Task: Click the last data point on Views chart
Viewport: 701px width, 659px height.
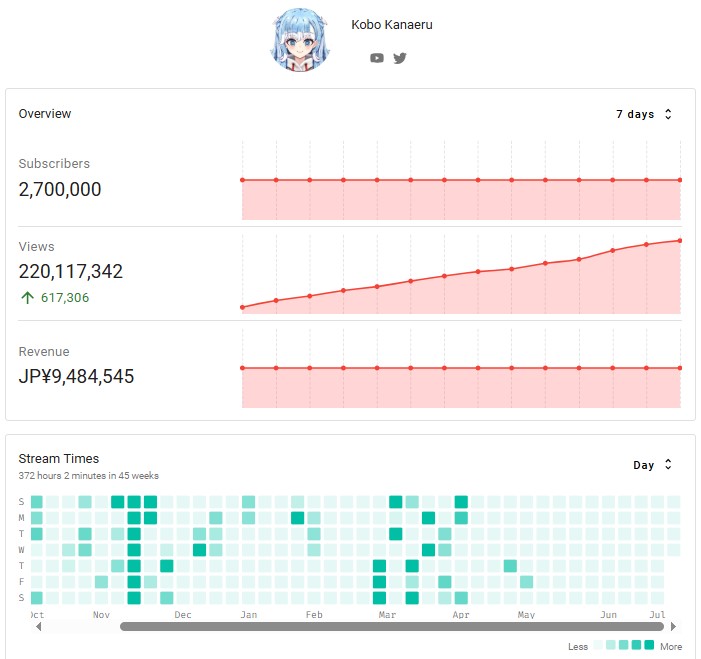Action: click(680, 241)
